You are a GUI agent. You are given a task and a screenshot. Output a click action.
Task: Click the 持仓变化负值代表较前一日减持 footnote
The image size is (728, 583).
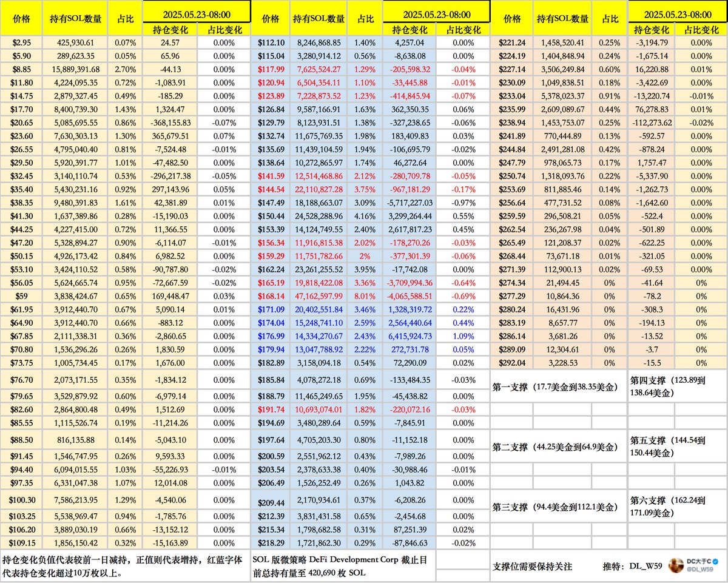pyautogui.click(x=125, y=566)
